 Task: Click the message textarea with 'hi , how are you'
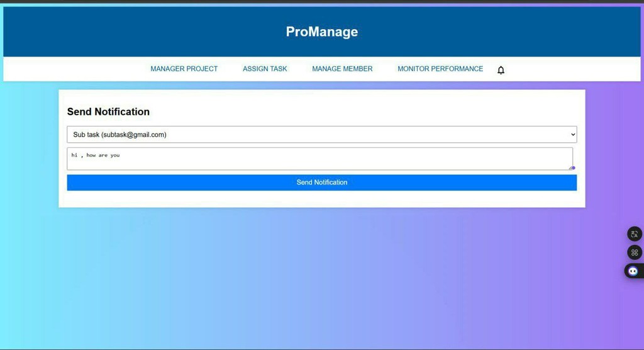(x=320, y=159)
